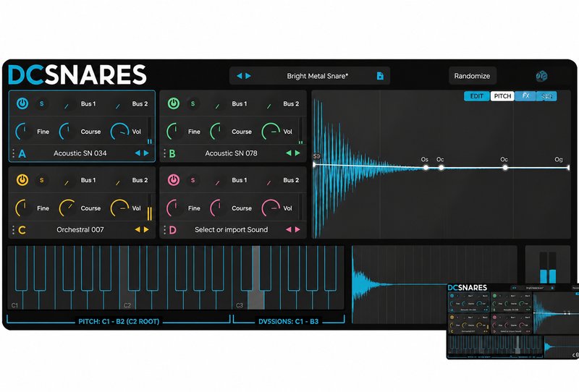The height and width of the screenshot is (392, 579).
Task: Click Select or import Sound on layer D
Action: [x=231, y=229]
